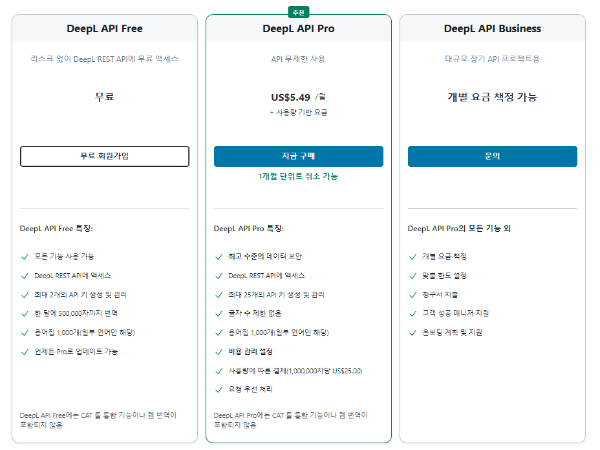The height and width of the screenshot is (450, 600).
Task: Click the + 사용량 기반 요금 text
Action: 298,112
